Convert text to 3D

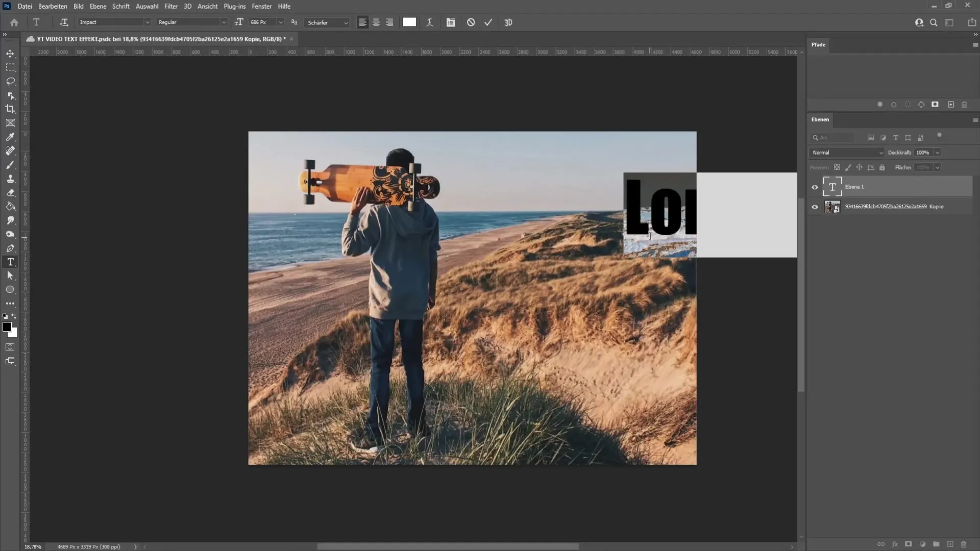[x=508, y=22]
